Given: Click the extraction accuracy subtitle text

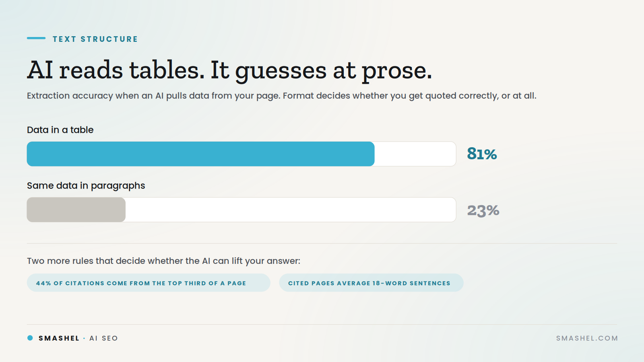Looking at the screenshot, I should [x=281, y=96].
